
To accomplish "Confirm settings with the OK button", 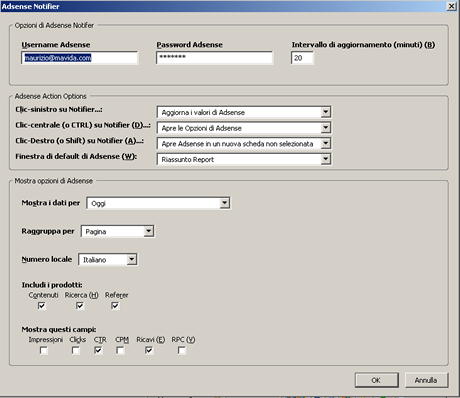I will point(377,380).
